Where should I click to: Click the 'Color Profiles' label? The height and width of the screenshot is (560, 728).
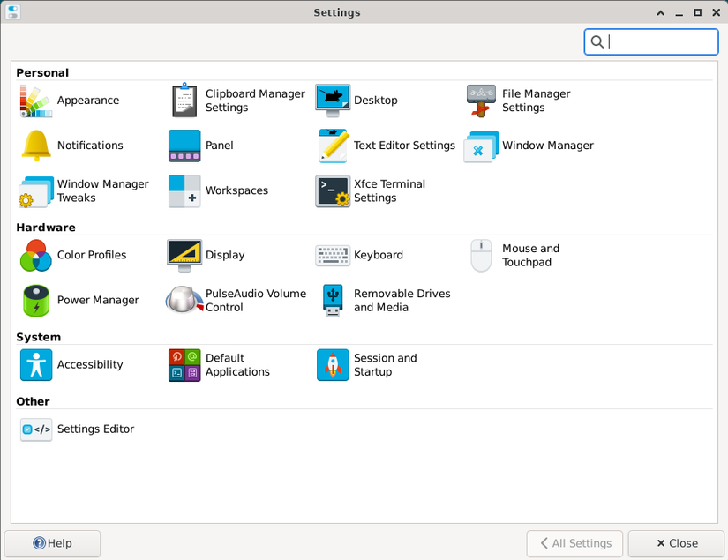click(x=92, y=255)
